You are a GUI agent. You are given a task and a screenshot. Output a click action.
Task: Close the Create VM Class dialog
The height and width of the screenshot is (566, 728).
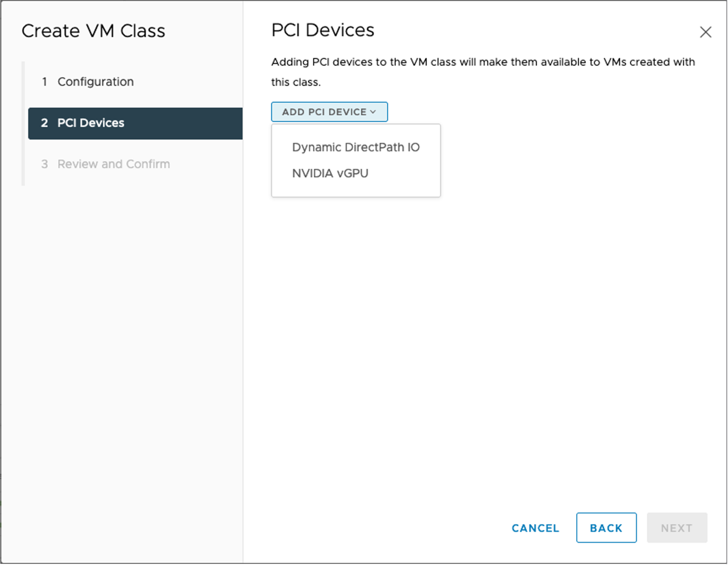point(705,32)
